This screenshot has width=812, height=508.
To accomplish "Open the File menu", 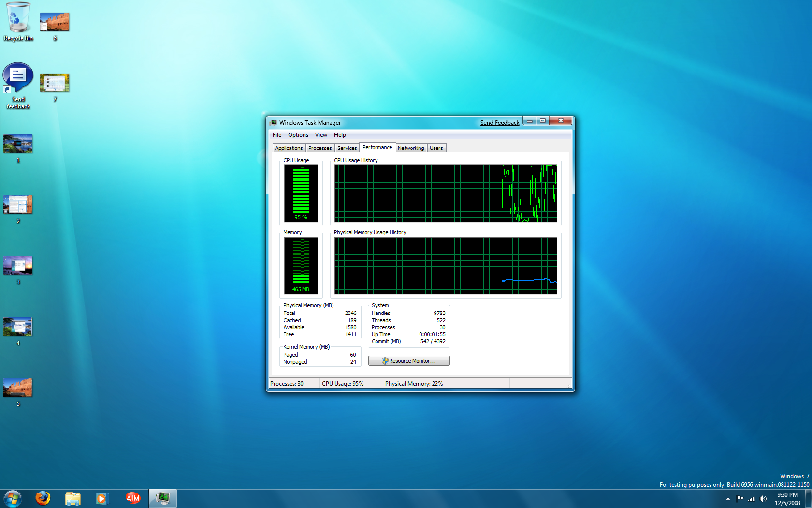I will (x=277, y=135).
